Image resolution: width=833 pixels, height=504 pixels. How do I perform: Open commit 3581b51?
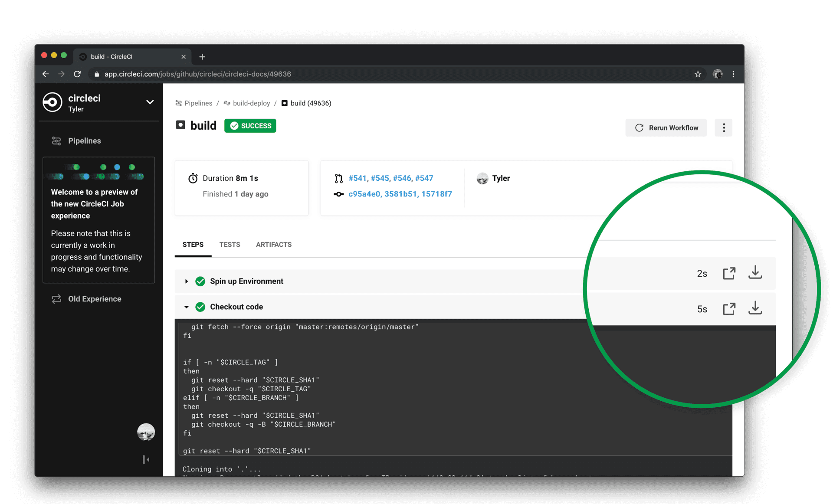pyautogui.click(x=401, y=194)
